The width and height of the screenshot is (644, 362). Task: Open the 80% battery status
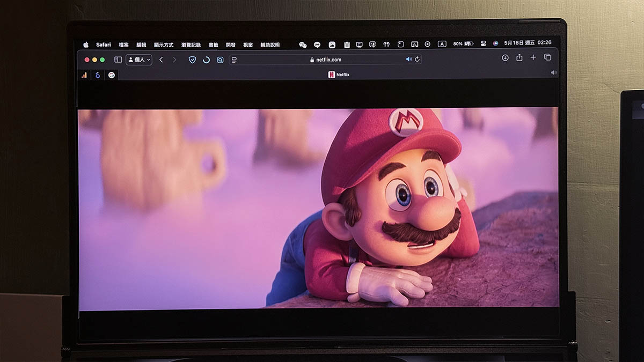click(x=463, y=43)
